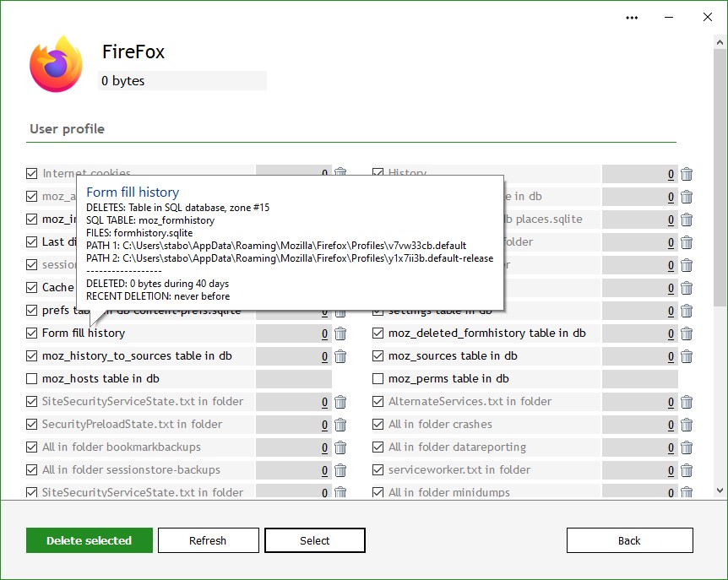Go back with the Back button

pos(629,540)
